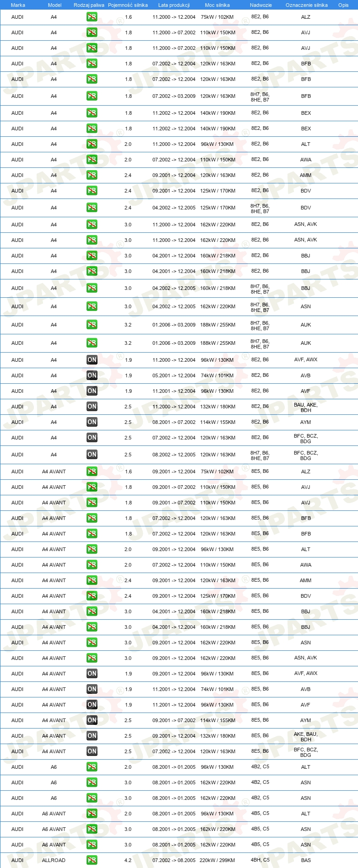Click the PB petrol icon in the ALLROAD row
The image size is (358, 868).
point(92,860)
